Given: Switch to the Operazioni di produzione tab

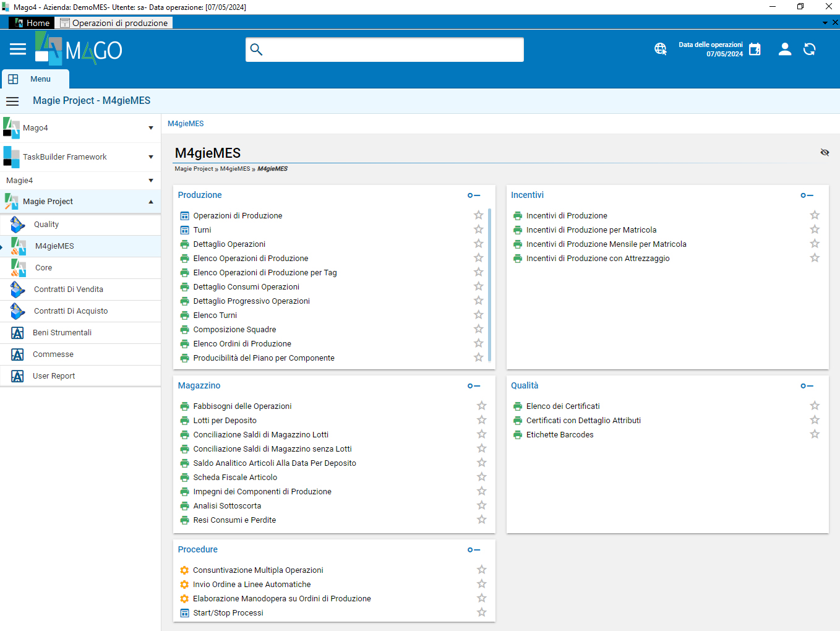Looking at the screenshot, I should tap(114, 23).
